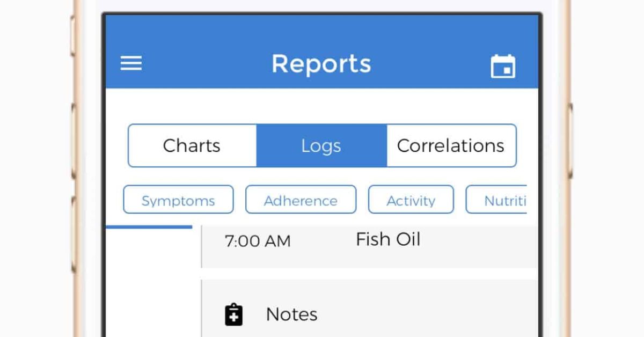Viewport: 644px width, 337px height.
Task: Select the hamburger menu's top bar
Action: coord(131,57)
